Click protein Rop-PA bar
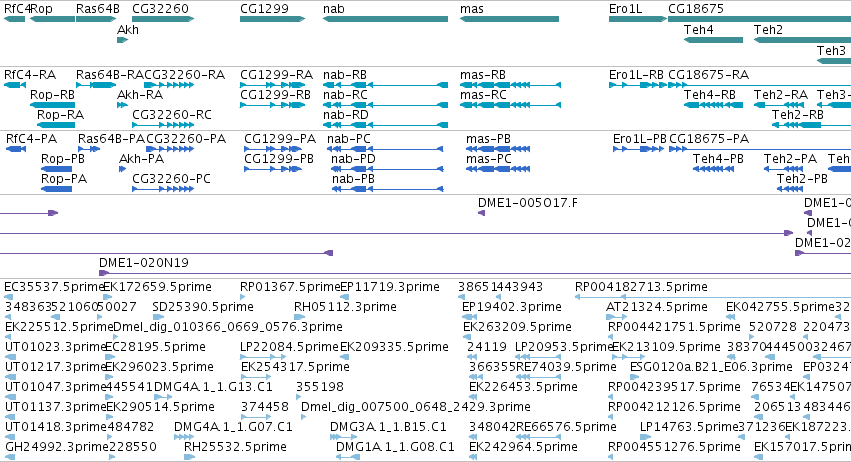Image resolution: width=851 pixels, height=462 pixels. point(56,189)
